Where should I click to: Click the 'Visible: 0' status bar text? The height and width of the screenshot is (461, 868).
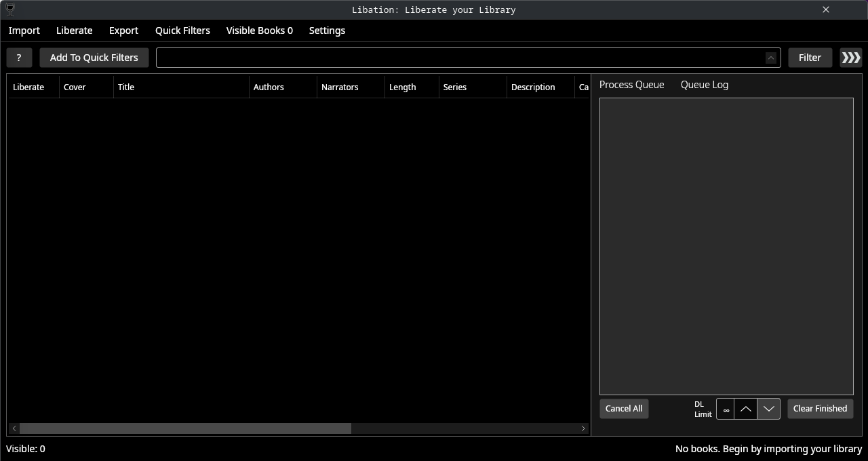[x=26, y=449]
